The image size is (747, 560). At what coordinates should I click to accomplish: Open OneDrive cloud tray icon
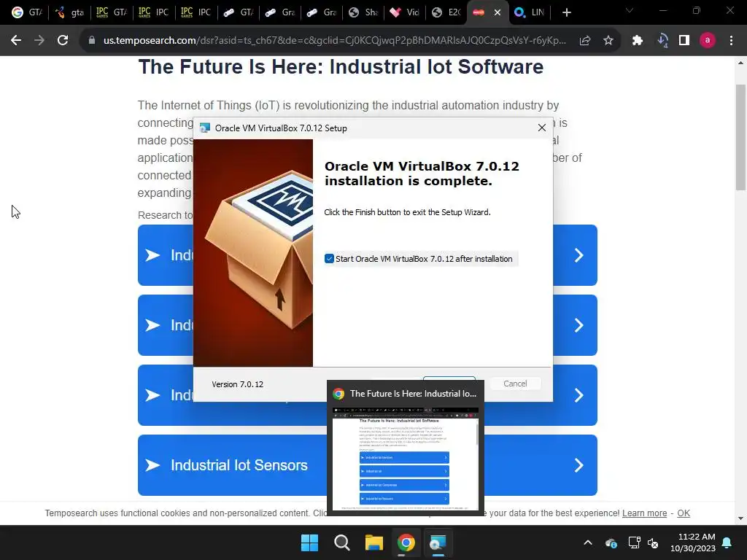coord(611,542)
